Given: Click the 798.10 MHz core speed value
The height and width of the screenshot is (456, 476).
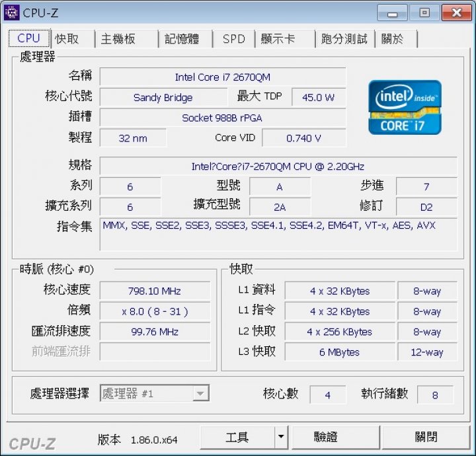Looking at the screenshot, I should tap(155, 291).
